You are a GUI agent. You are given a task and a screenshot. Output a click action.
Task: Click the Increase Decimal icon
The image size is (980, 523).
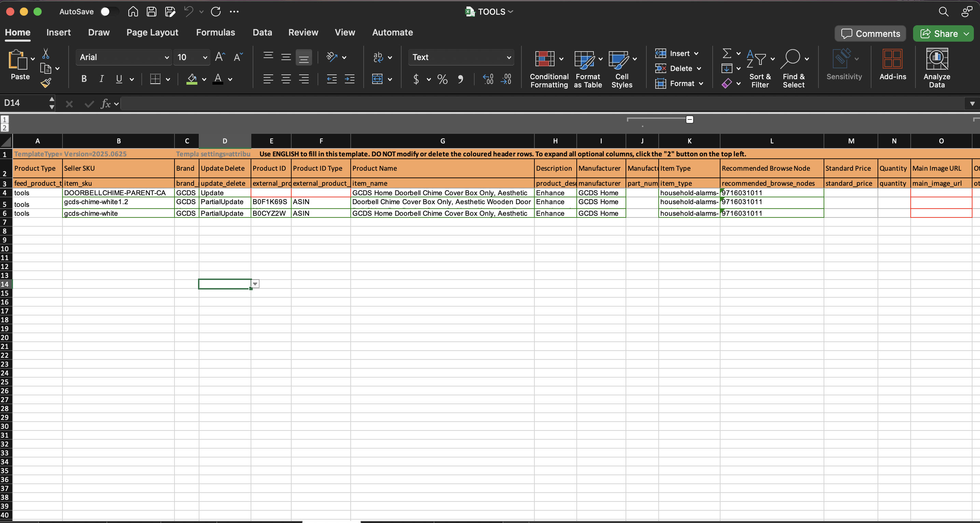pos(488,79)
